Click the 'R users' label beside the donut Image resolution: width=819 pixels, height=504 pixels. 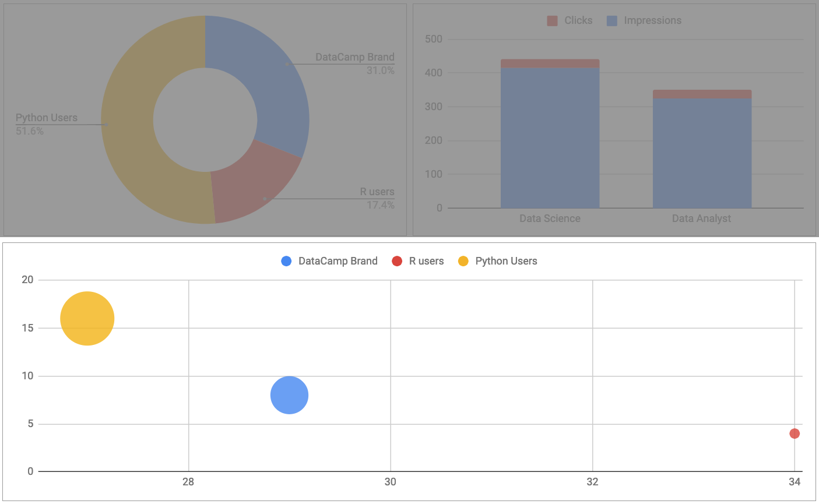[x=377, y=192]
